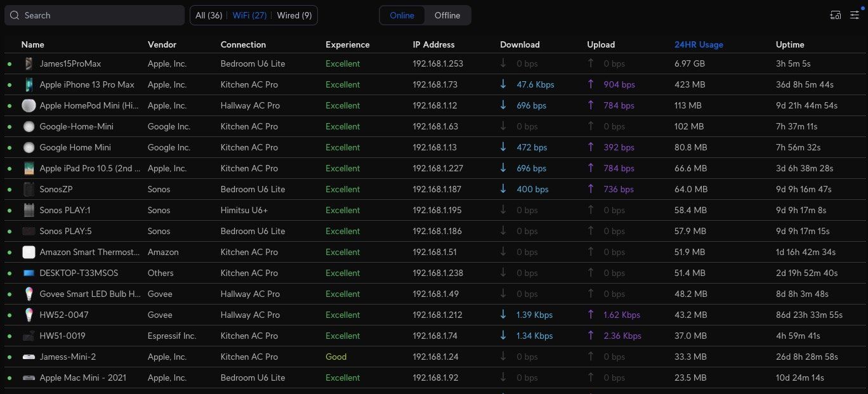Click IP address 192.168.1.238

tap(438, 273)
